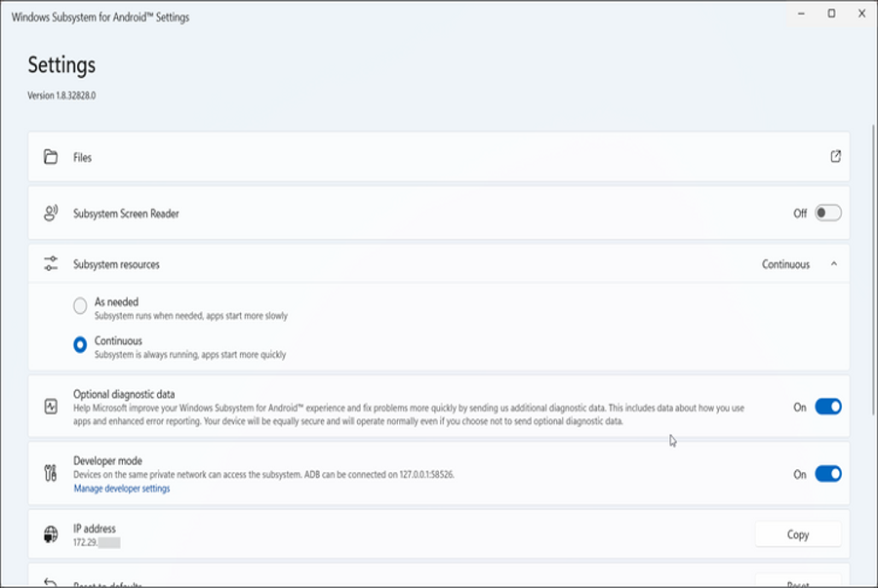This screenshot has width=878, height=588.
Task: Open Files using the external link icon
Action: coord(836,156)
